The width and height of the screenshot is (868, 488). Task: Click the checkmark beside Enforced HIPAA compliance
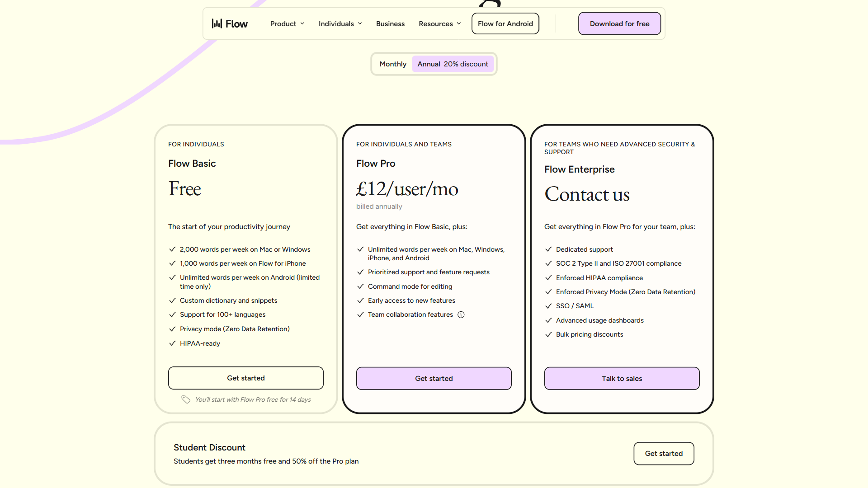pyautogui.click(x=548, y=278)
